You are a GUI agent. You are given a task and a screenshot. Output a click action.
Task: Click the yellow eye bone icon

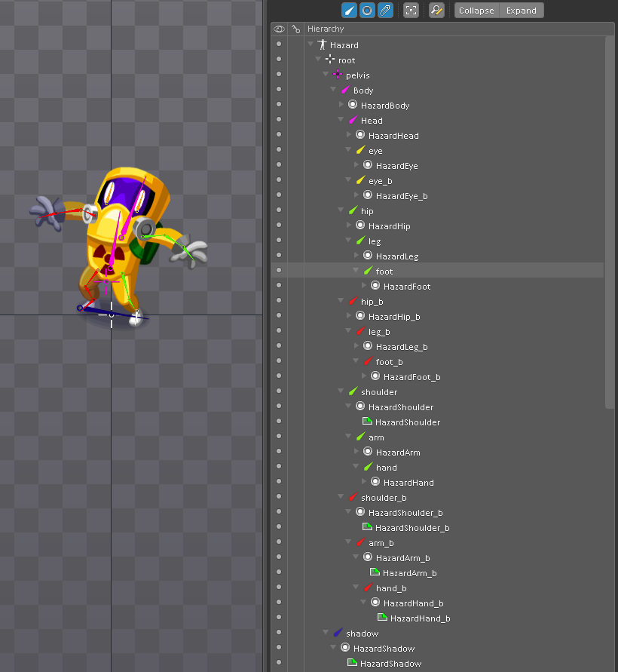coord(360,150)
